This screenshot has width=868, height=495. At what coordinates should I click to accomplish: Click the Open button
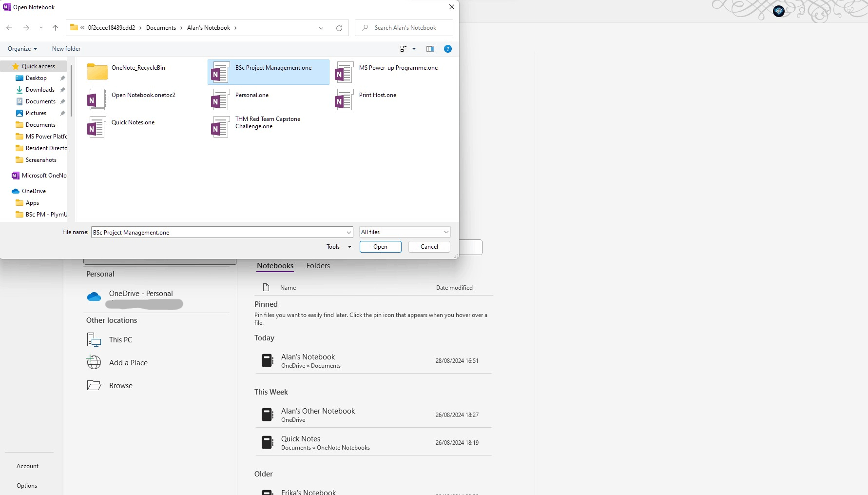coord(381,247)
